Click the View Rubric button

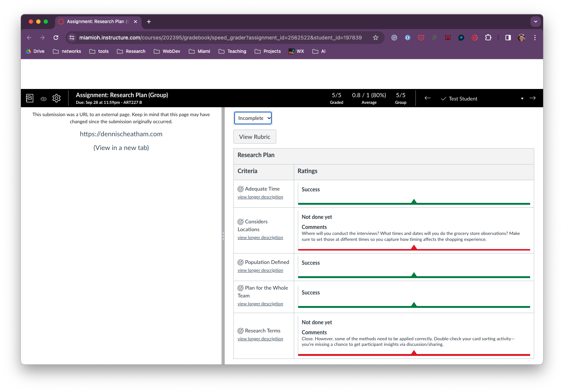tap(255, 137)
